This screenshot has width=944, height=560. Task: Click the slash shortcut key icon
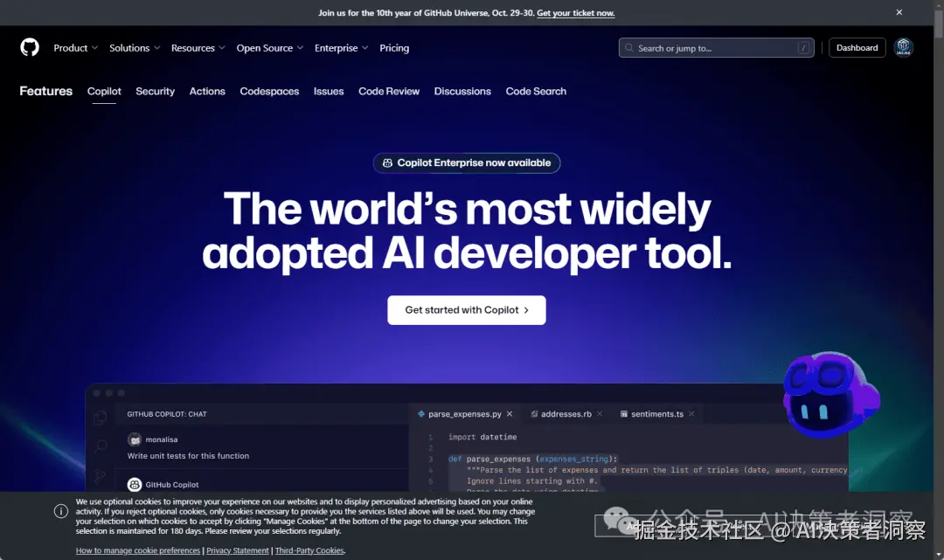[x=803, y=47]
